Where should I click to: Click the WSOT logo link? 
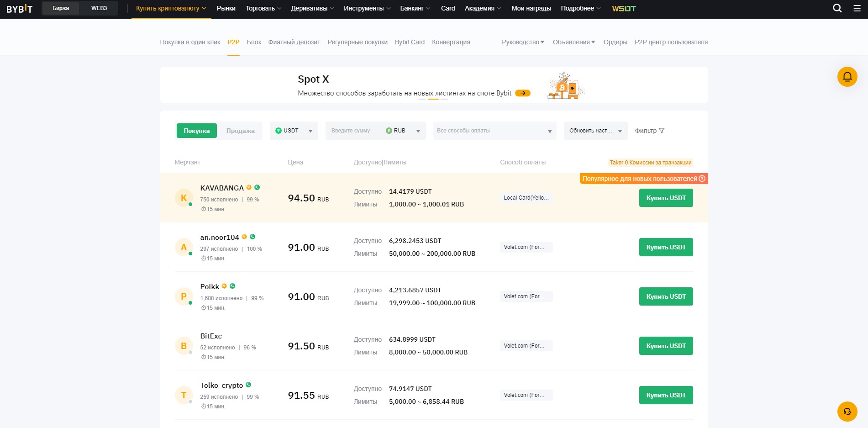(x=624, y=9)
